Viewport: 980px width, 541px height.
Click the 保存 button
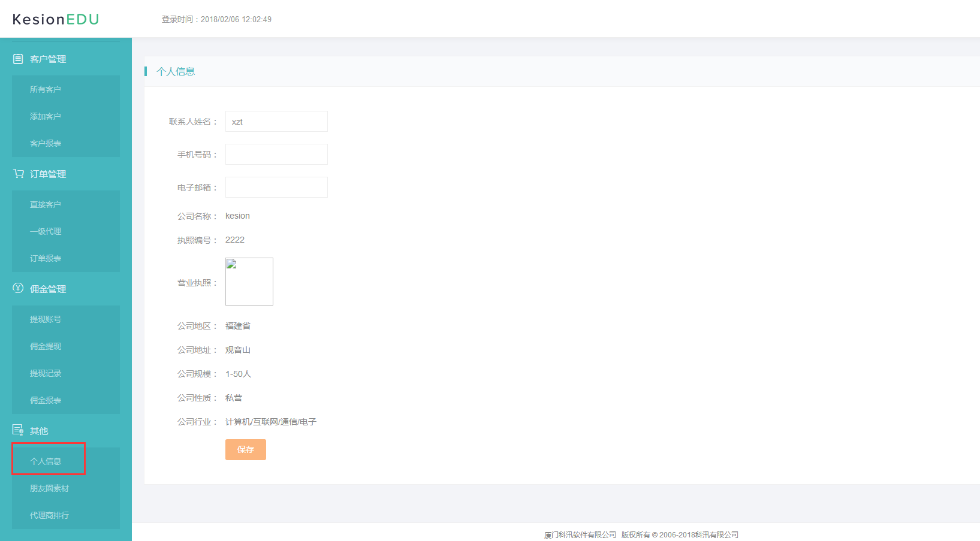click(x=246, y=449)
